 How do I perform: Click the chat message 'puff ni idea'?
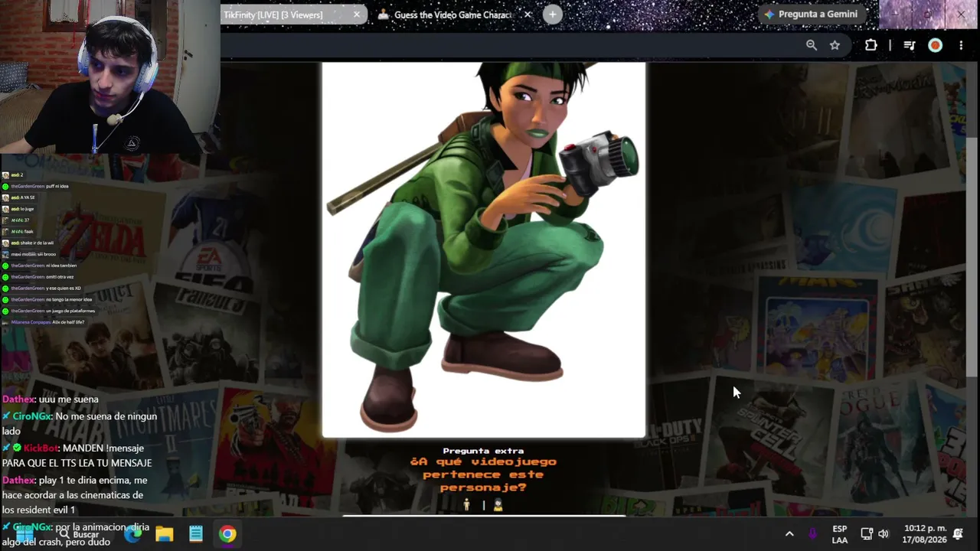click(35, 186)
